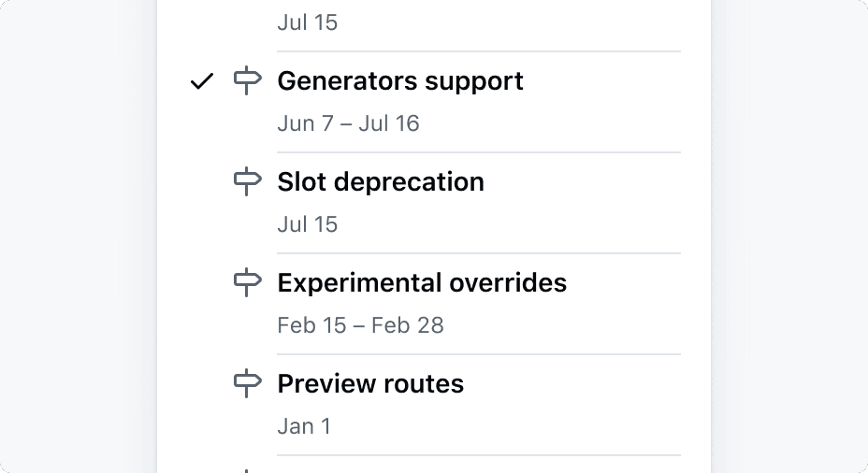The image size is (868, 473).
Task: Select the Generators support milestone title
Action: point(400,81)
